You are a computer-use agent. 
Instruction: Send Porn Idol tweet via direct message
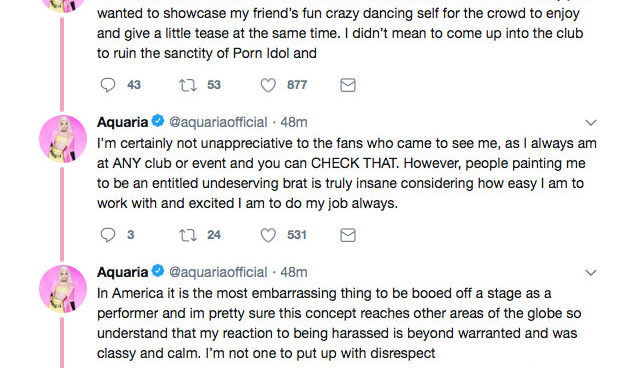click(x=348, y=85)
